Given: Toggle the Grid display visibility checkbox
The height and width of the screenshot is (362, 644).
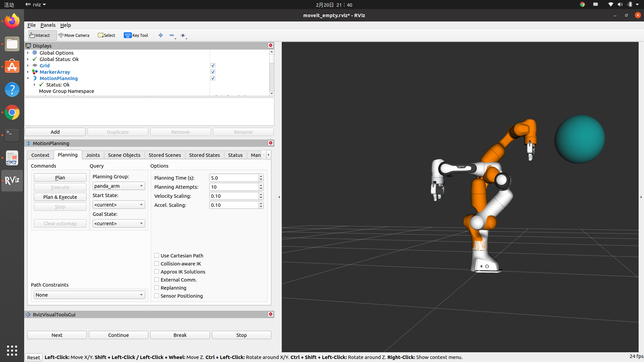Looking at the screenshot, I should coord(213,65).
